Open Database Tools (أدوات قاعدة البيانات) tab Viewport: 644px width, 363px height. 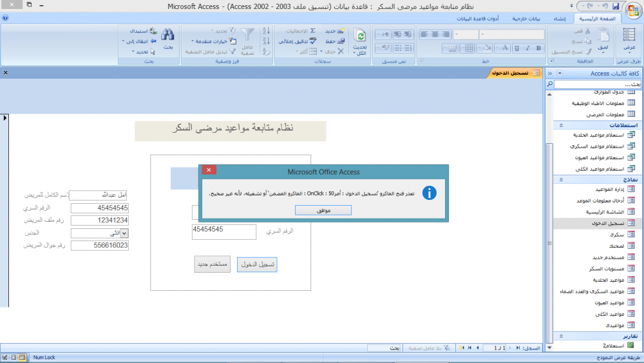point(478,19)
